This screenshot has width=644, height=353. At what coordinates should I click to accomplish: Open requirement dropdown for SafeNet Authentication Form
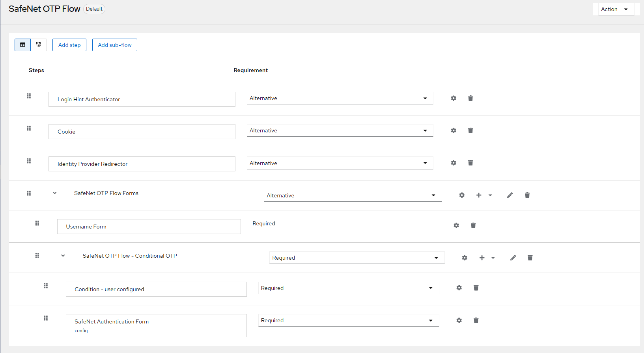coord(349,320)
